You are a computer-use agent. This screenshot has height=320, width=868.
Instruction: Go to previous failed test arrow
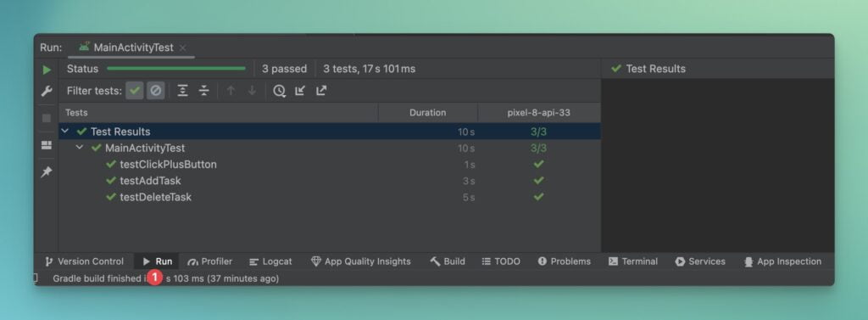click(231, 91)
